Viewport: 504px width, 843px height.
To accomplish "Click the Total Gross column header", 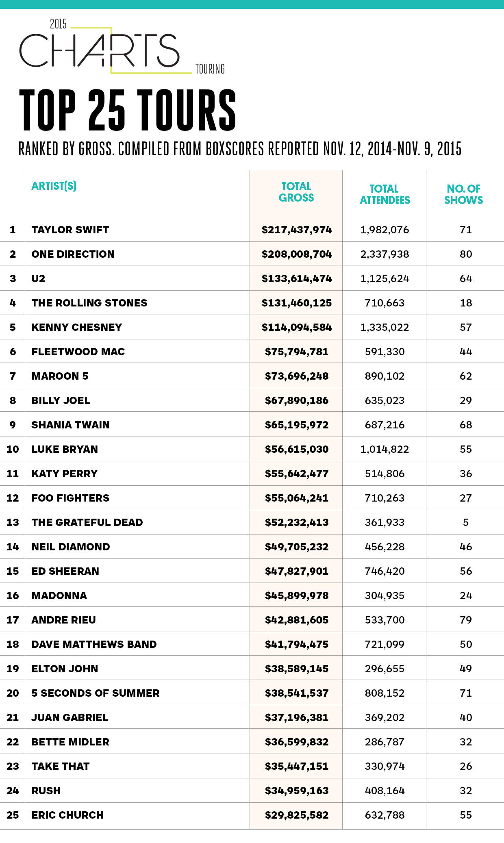I will (x=296, y=192).
